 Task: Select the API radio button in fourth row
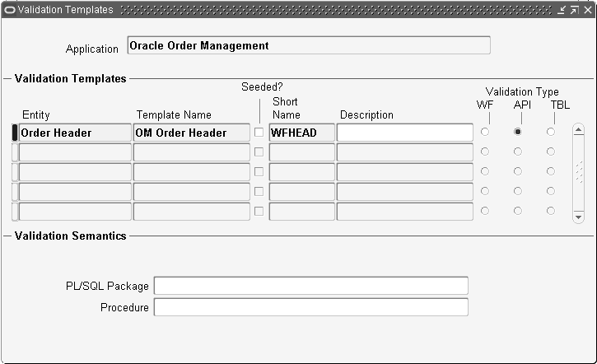coord(518,191)
